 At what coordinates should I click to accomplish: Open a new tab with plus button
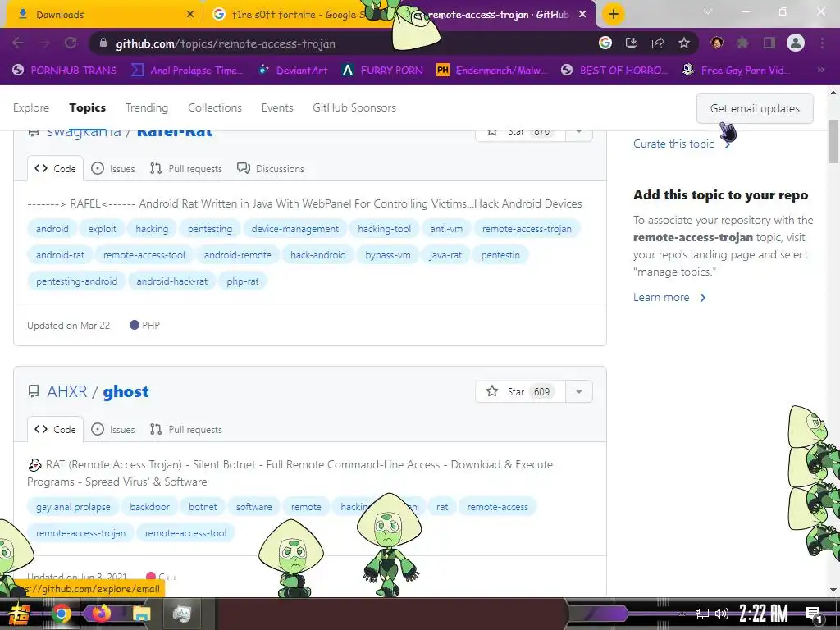614,14
